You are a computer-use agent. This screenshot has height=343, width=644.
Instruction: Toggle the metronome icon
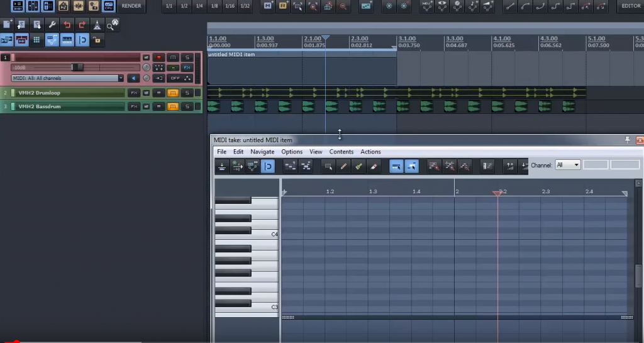97,25
